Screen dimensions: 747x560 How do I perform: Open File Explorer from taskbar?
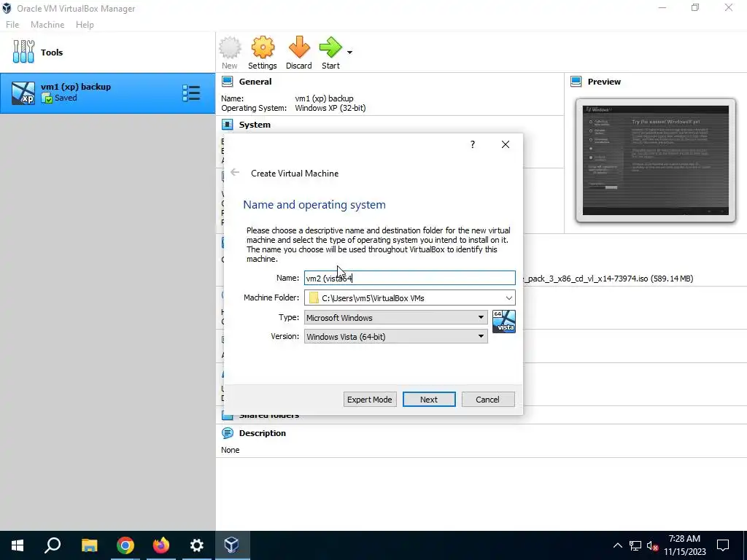(89, 545)
